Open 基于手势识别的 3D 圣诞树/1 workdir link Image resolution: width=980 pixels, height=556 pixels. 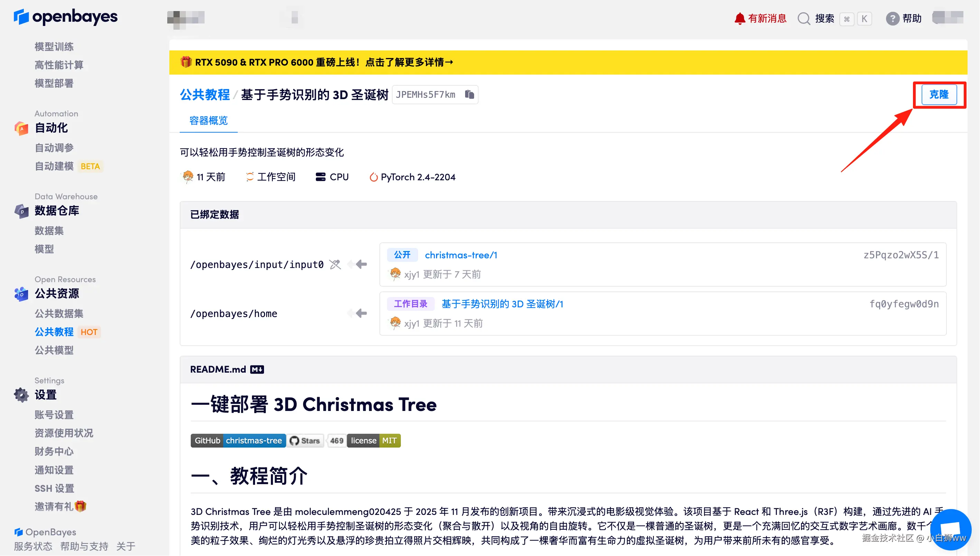pos(502,304)
